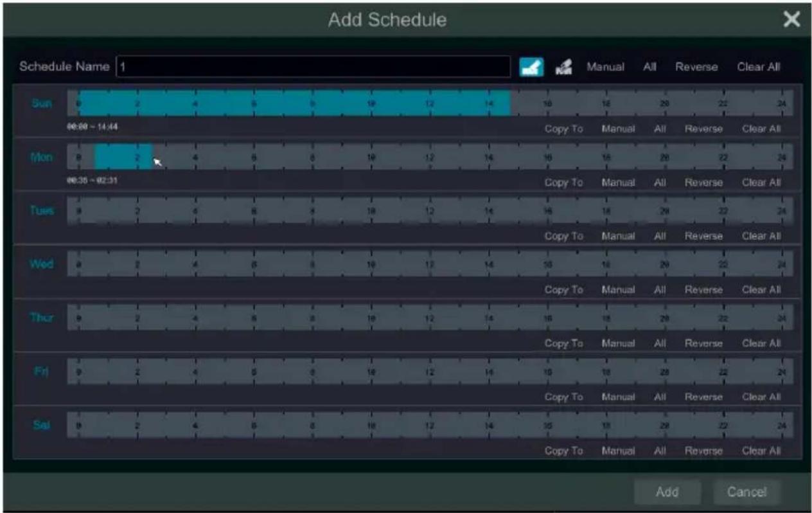Click Manual under Mon timeline
Image resolution: width=812 pixels, height=513 pixels.
[618, 183]
